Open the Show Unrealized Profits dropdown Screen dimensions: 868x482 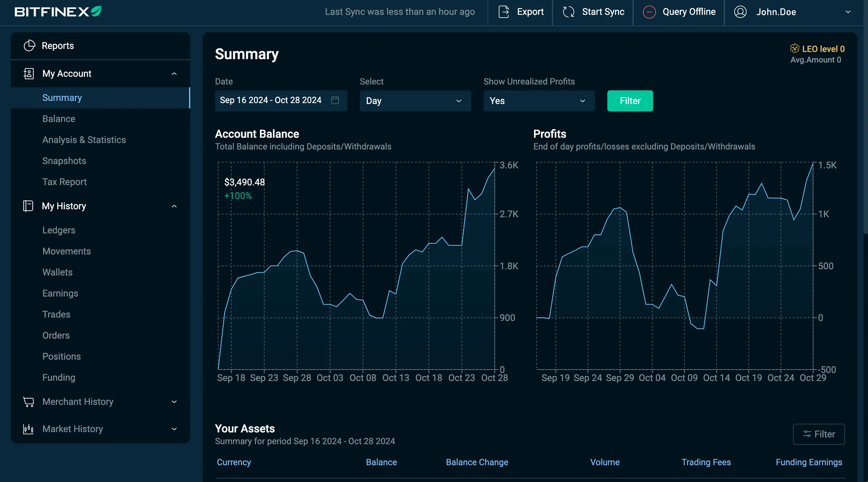(x=539, y=101)
